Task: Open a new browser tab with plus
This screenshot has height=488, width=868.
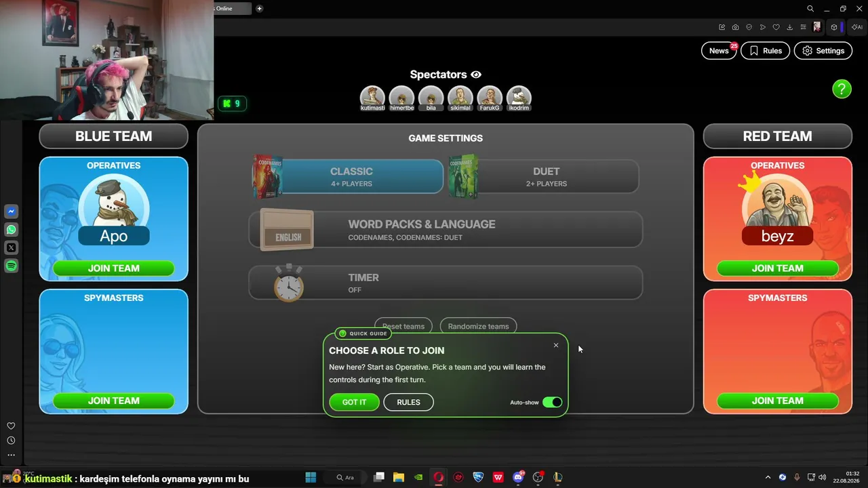Action: click(x=259, y=9)
